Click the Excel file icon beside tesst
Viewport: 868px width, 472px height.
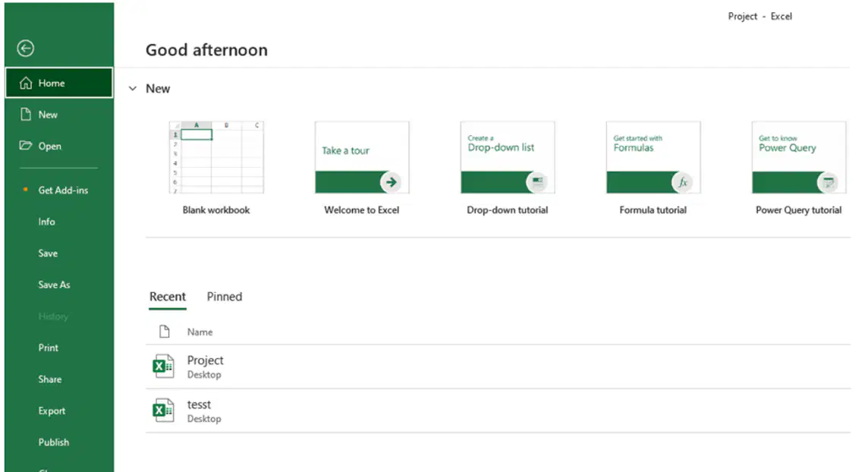click(x=163, y=411)
